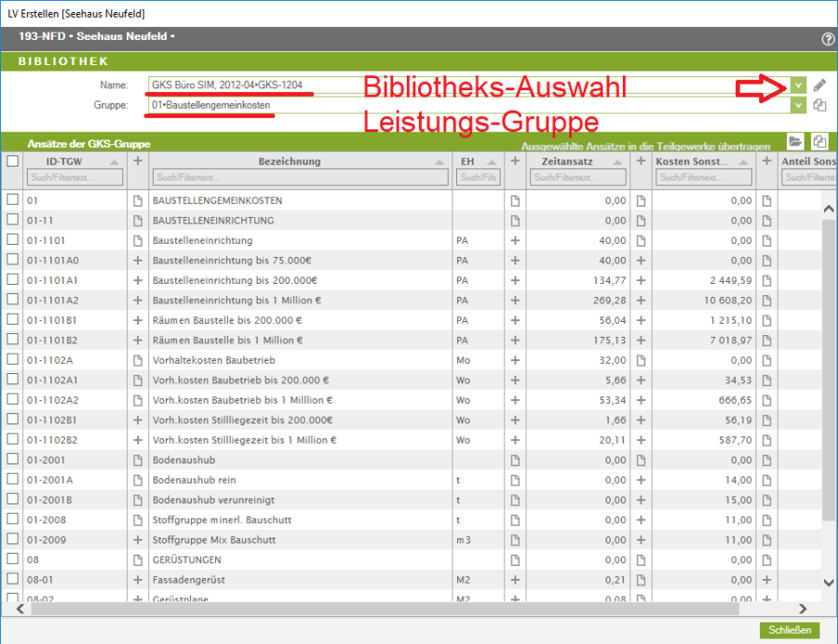Tick the select-all checkbox in table header
This screenshot has width=838, height=644.
click(x=12, y=161)
